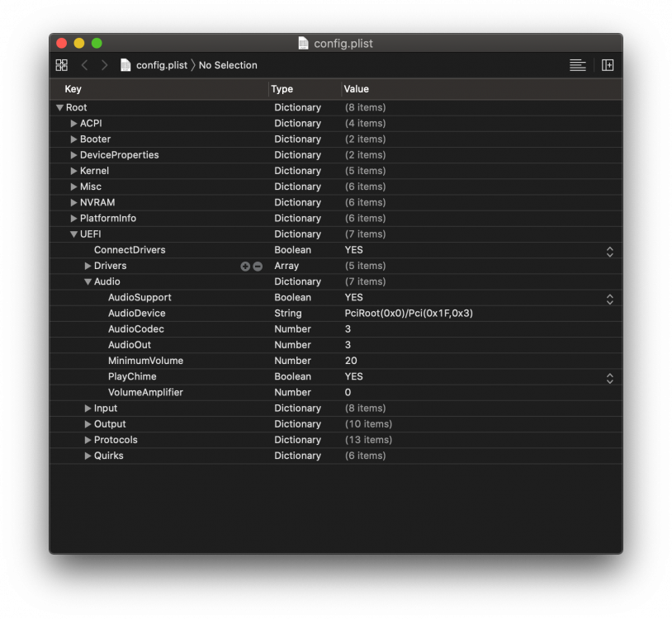Expand the Booter dictionary
The image size is (672, 619).
point(73,139)
